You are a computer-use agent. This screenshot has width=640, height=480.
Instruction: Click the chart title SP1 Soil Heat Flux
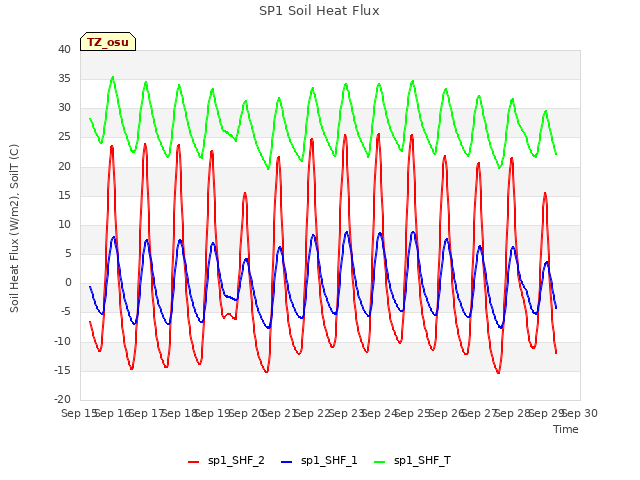319,11
